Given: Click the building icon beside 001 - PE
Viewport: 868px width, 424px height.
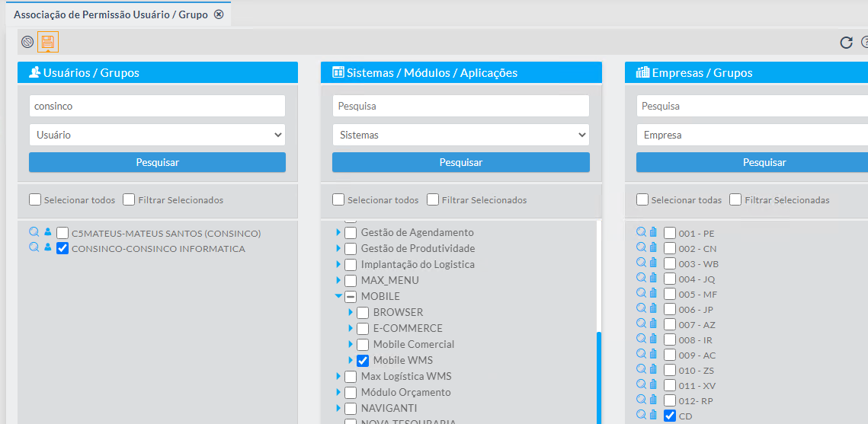Looking at the screenshot, I should 653,232.
